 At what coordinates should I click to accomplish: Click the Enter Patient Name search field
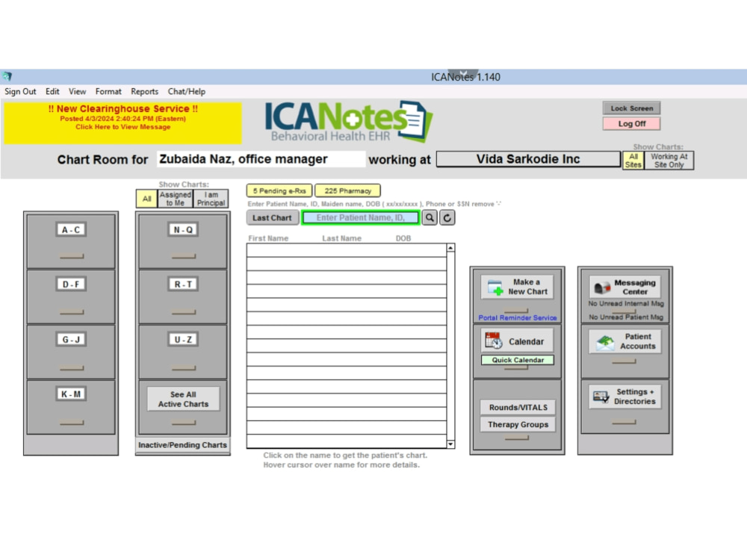[361, 217]
